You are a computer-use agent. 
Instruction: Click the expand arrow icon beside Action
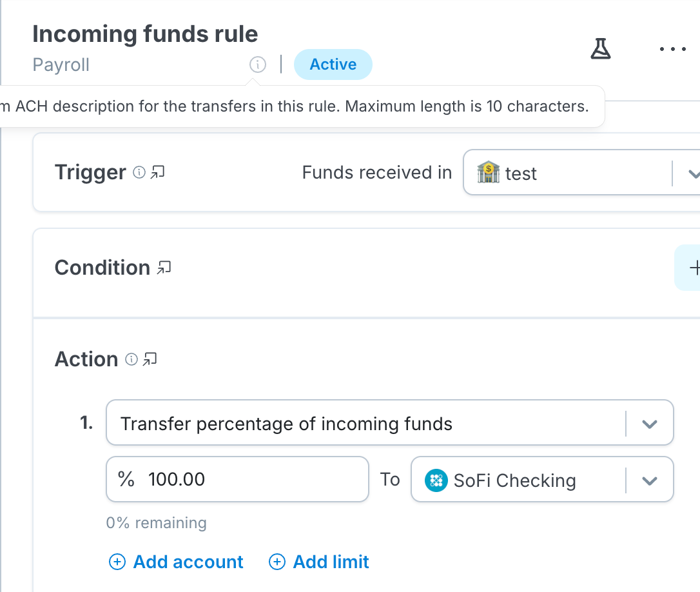150,359
